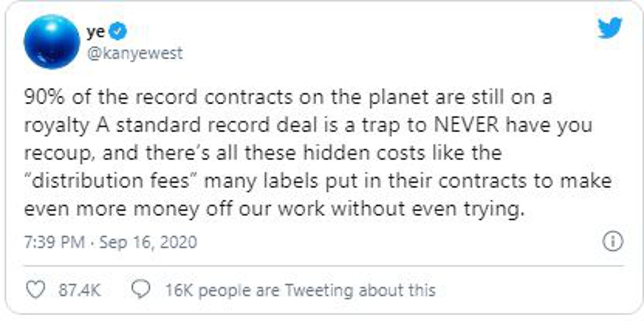Open the tweet info circle icon
Screen dimensions: 644x321
pyautogui.click(x=613, y=241)
